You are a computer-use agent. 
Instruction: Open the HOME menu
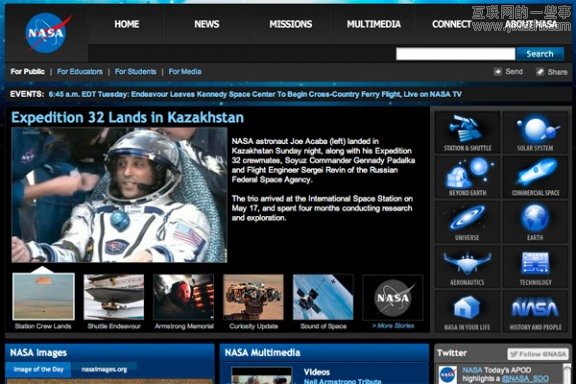coord(127,24)
